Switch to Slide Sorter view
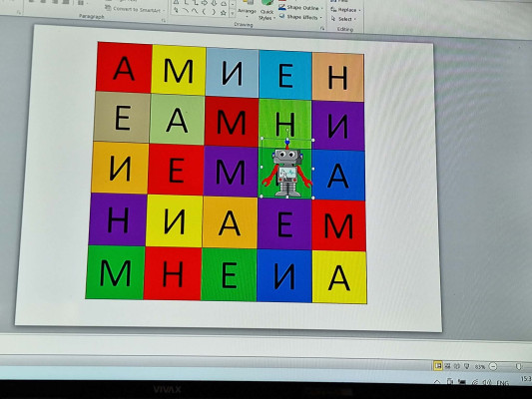This screenshot has width=532, height=399. 447,366
